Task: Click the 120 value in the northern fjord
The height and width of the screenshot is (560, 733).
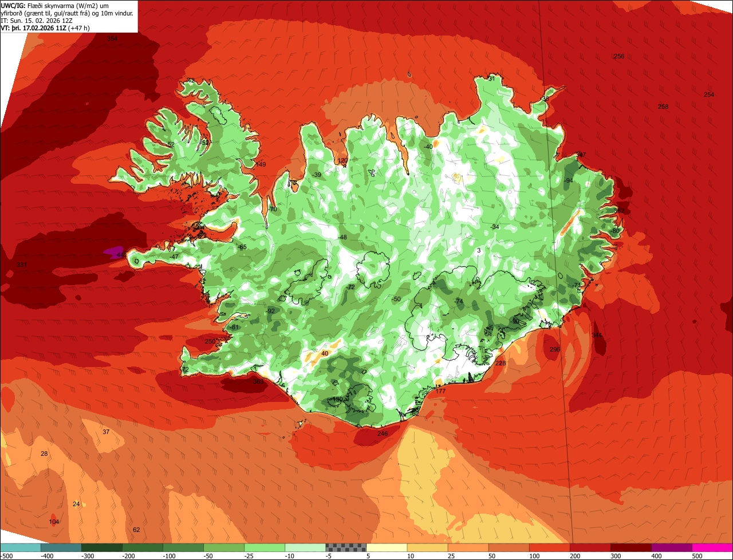Action: [342, 160]
